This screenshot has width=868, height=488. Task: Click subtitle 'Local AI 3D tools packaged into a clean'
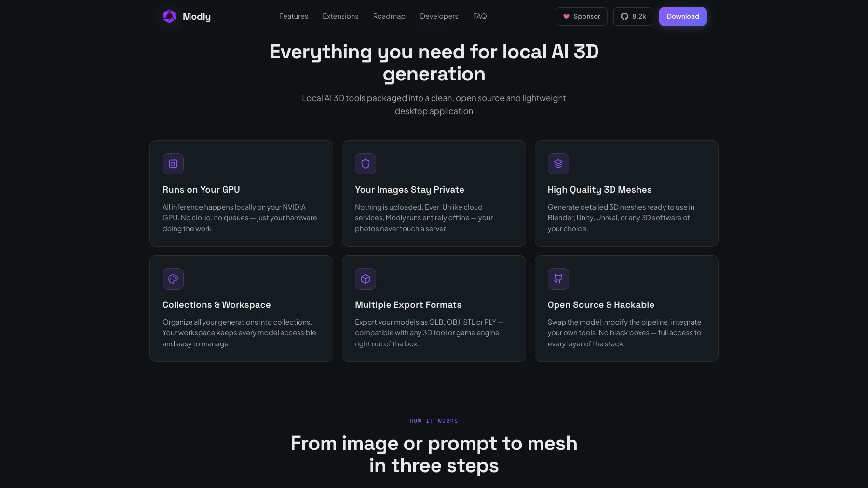coord(377,98)
